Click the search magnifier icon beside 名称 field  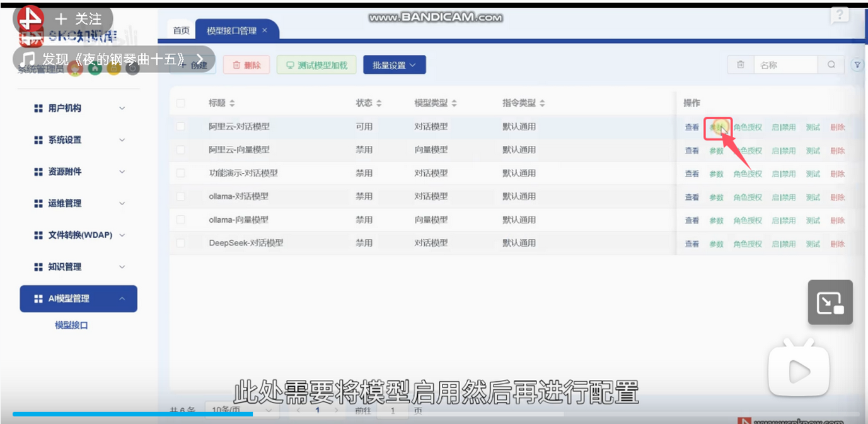(x=831, y=64)
